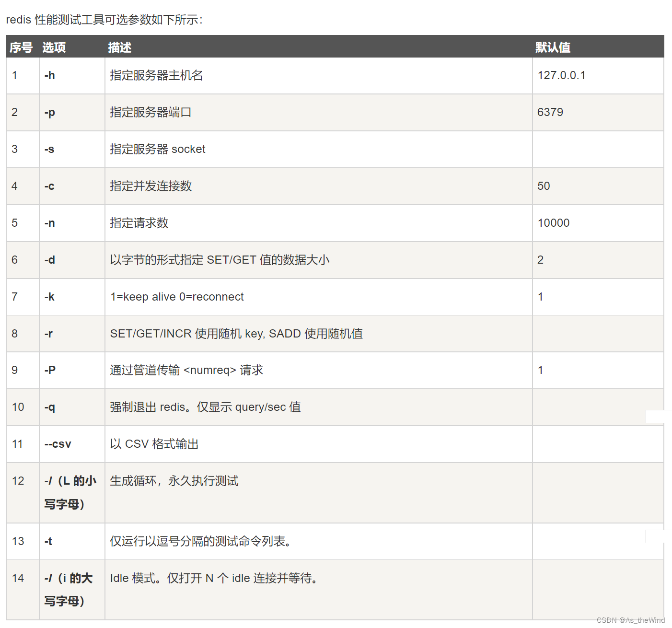
Task: Click row number 4 in the 序号 column
Action: click(x=15, y=186)
